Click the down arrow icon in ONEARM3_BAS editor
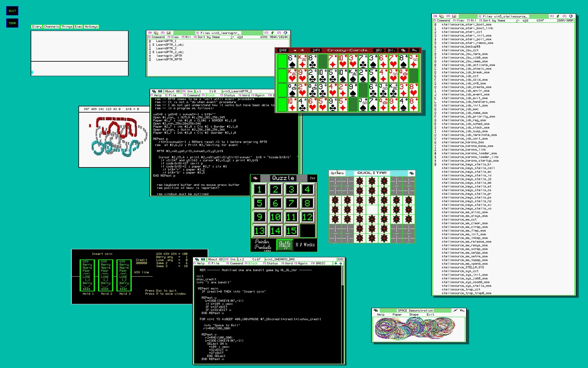This screenshot has height=368, width=588. [336, 263]
